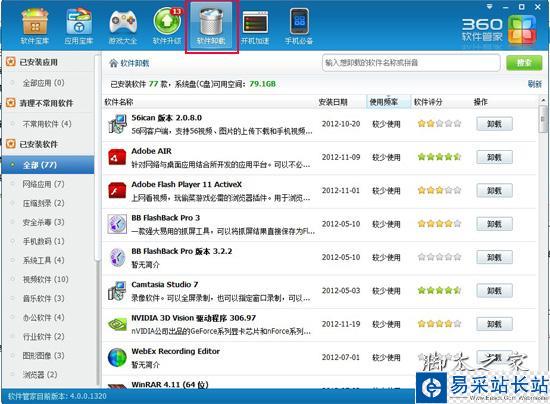Viewport: 550px width, 404px height.
Task: Open the 游戏大全 gamepad icon
Action: pyautogui.click(x=122, y=27)
